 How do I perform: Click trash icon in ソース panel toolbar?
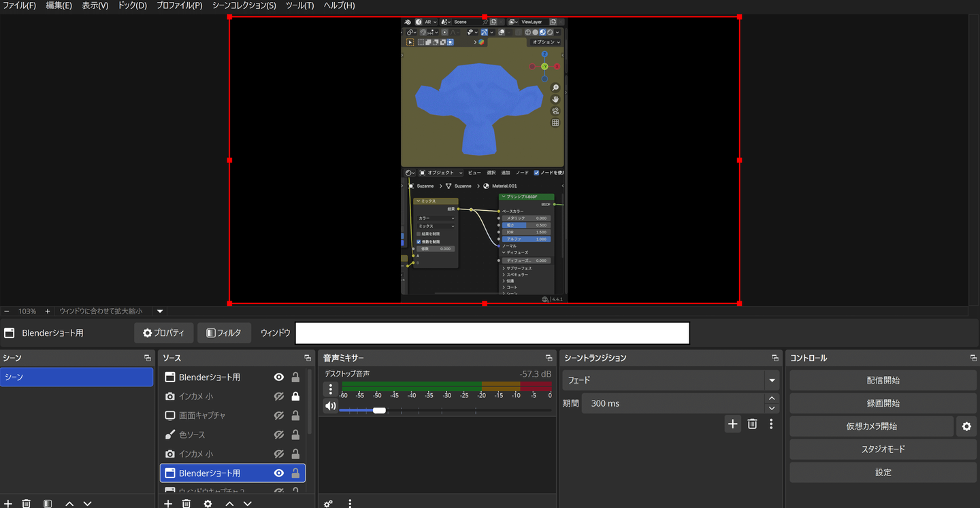pos(186,503)
